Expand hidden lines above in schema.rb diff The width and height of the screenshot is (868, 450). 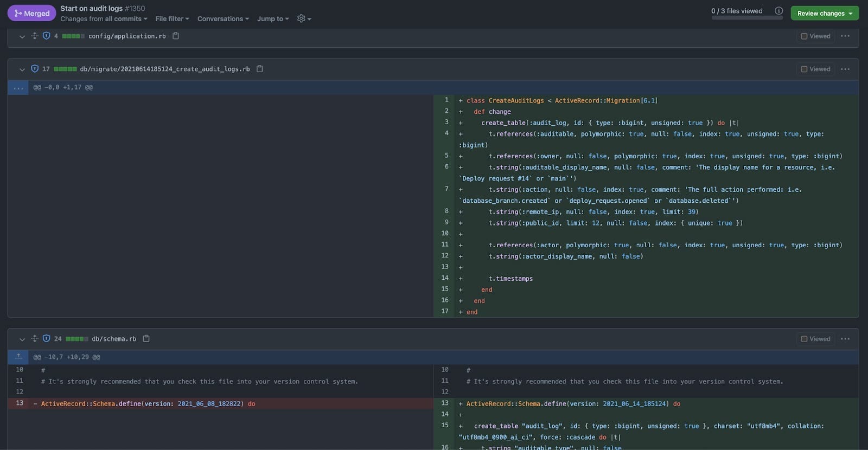coord(18,357)
